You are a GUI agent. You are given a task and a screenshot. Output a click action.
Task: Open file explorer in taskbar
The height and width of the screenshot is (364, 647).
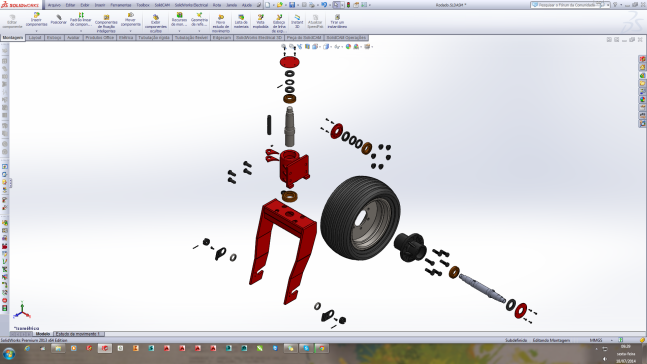[58, 348]
